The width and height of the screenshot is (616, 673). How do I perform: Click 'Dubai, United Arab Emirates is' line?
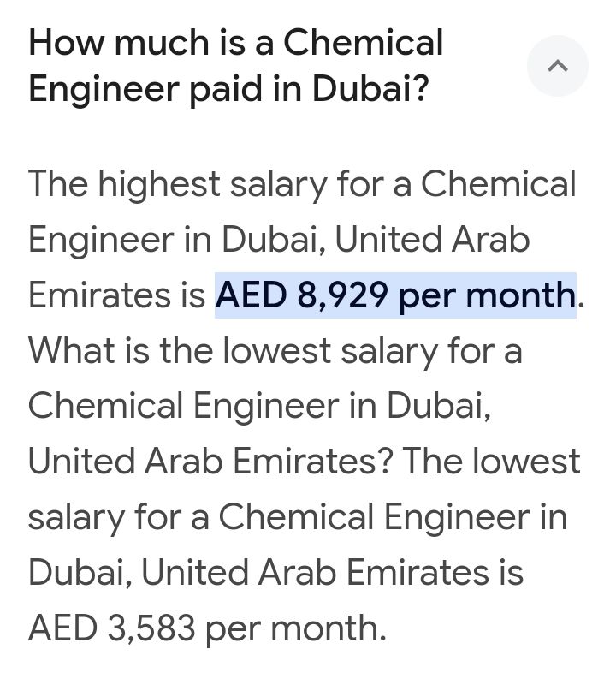pyautogui.click(x=275, y=573)
